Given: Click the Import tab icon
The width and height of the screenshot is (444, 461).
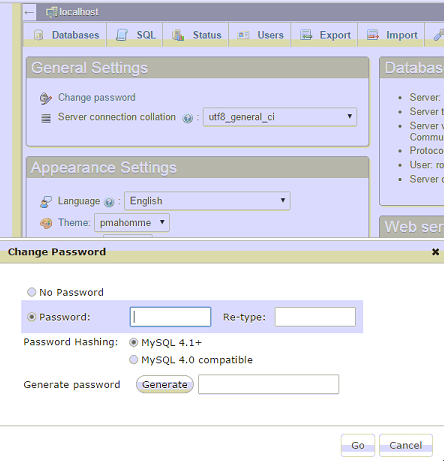Looking at the screenshot, I should click(x=373, y=35).
